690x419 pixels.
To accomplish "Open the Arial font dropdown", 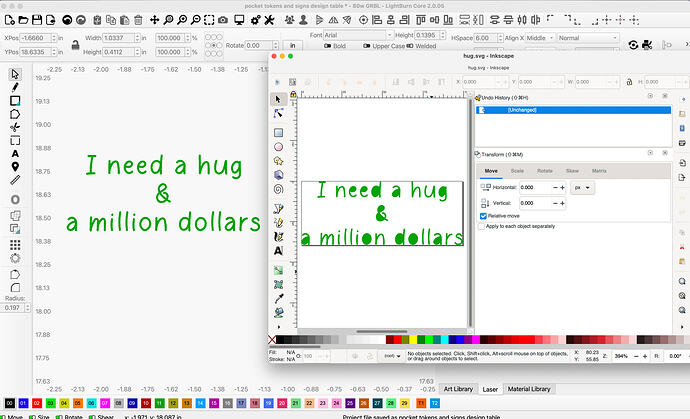I will pos(387,37).
